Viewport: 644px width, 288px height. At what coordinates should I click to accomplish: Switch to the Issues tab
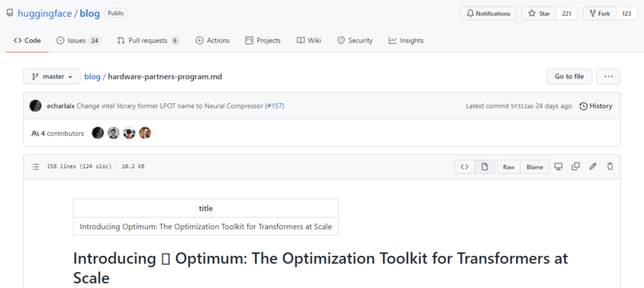click(78, 41)
